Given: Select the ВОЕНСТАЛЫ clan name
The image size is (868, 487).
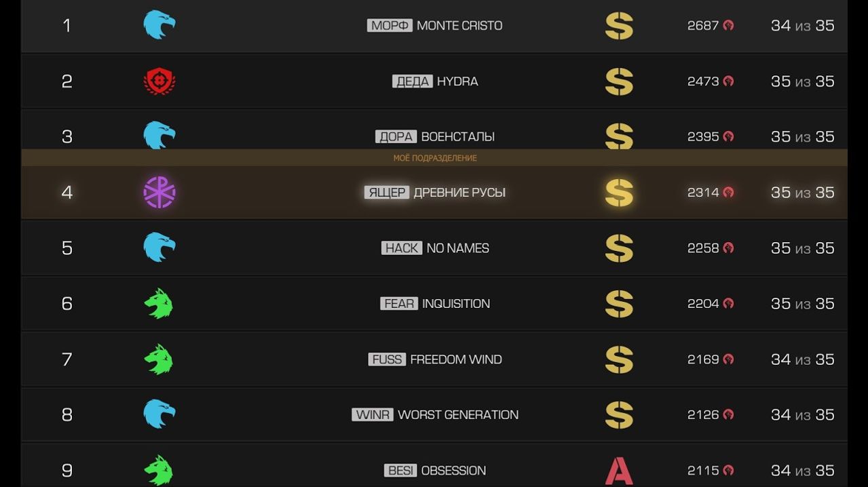Looking at the screenshot, I should [457, 137].
